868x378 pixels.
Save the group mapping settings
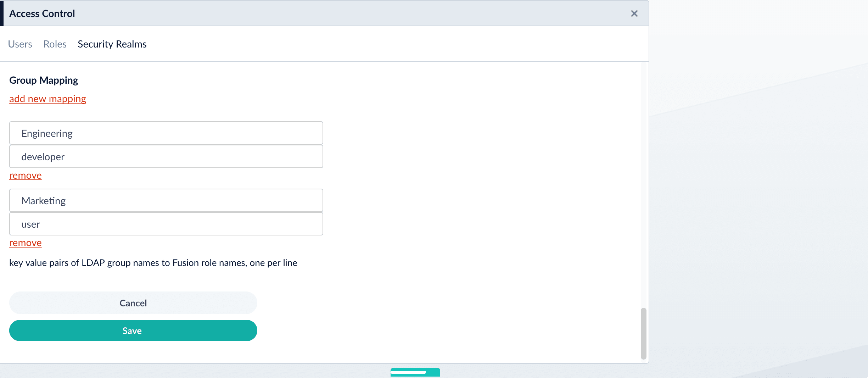(x=133, y=330)
